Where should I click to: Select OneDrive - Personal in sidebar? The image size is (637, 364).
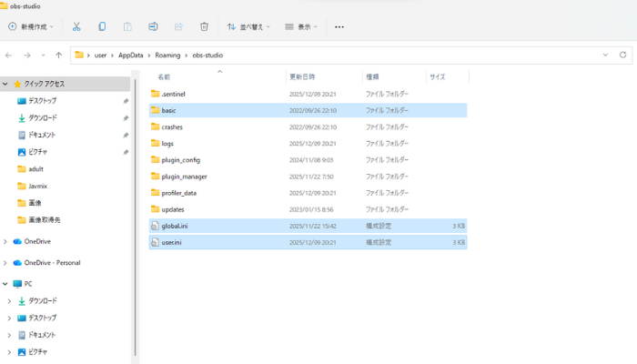(x=52, y=263)
